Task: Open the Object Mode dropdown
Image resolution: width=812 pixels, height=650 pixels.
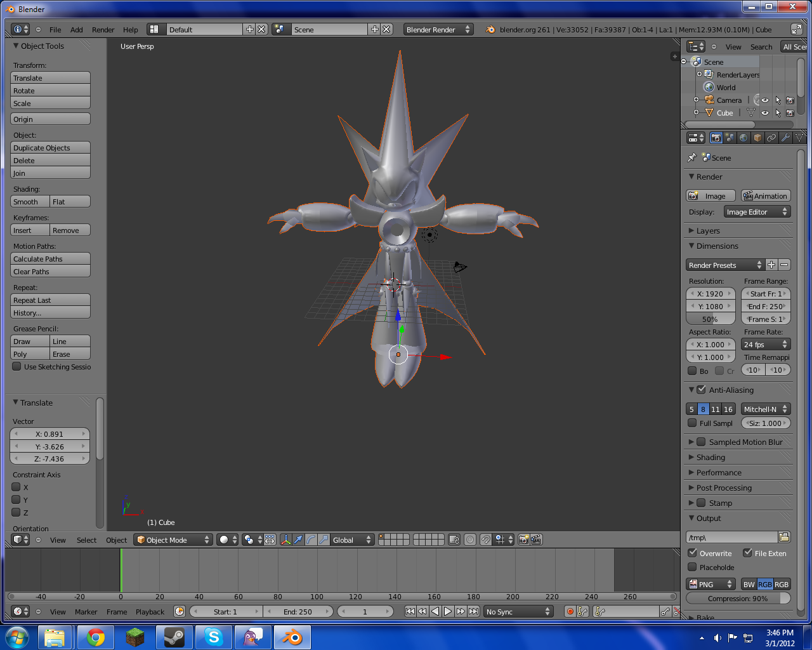Action: pyautogui.click(x=173, y=540)
